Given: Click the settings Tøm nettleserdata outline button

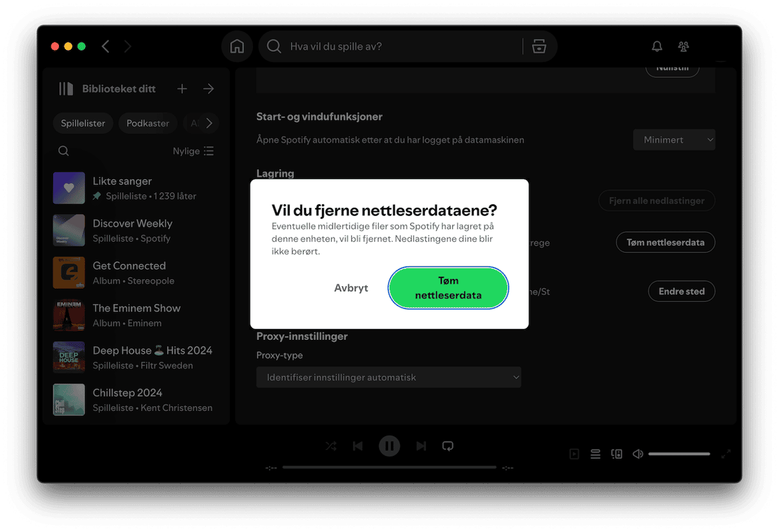Looking at the screenshot, I should [666, 242].
